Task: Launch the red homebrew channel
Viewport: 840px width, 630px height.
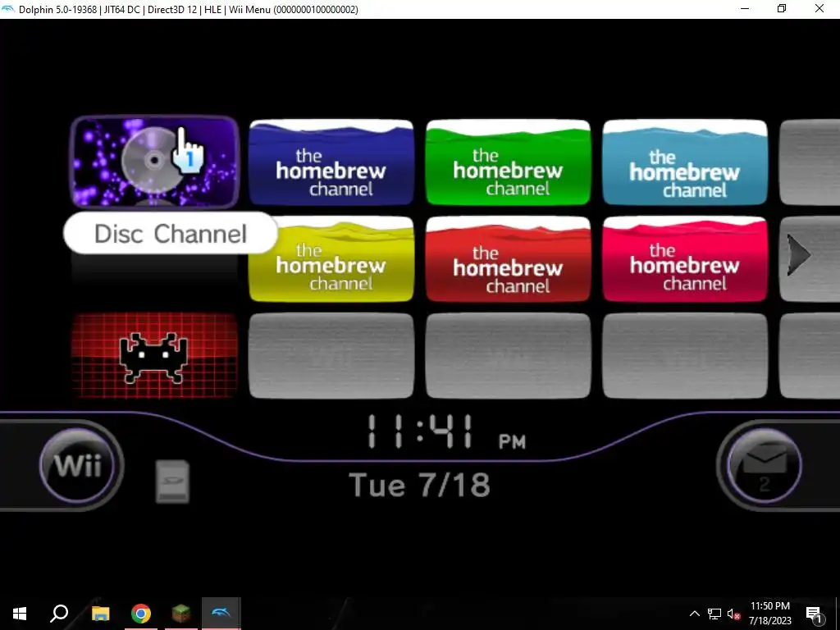Action: 508,259
